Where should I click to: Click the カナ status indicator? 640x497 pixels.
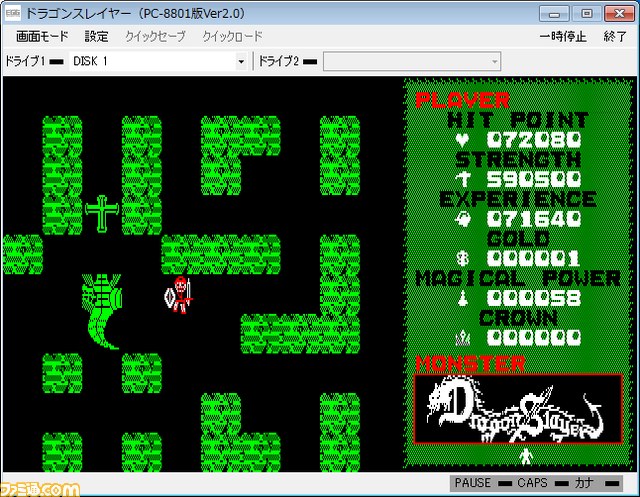597,483
